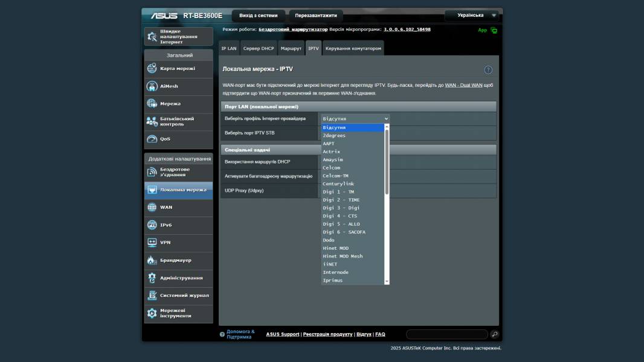
Task: Open the Бездротовий маршрутизатор mode link
Action: click(x=293, y=30)
